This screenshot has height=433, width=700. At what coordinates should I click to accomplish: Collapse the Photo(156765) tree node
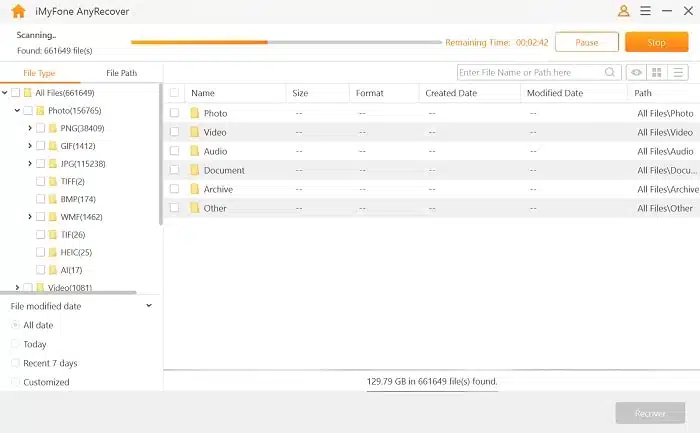click(18, 111)
